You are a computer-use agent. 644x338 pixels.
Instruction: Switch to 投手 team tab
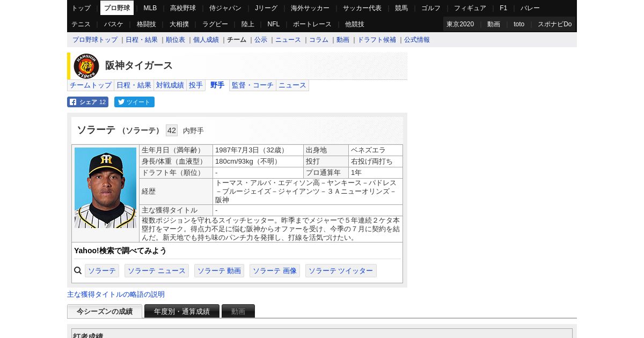click(x=196, y=85)
